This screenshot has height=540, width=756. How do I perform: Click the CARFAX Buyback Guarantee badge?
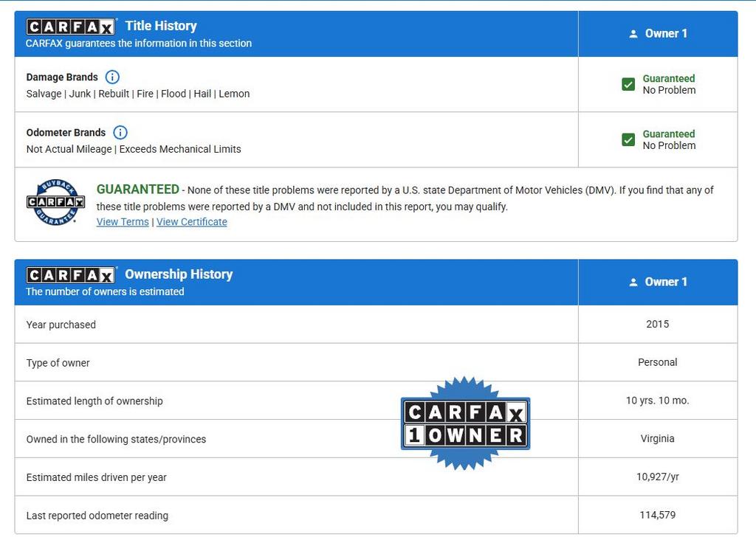pos(56,202)
